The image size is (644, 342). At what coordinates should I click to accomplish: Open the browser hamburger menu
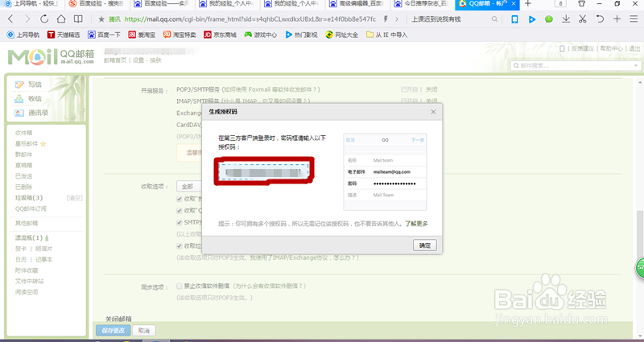point(634,19)
